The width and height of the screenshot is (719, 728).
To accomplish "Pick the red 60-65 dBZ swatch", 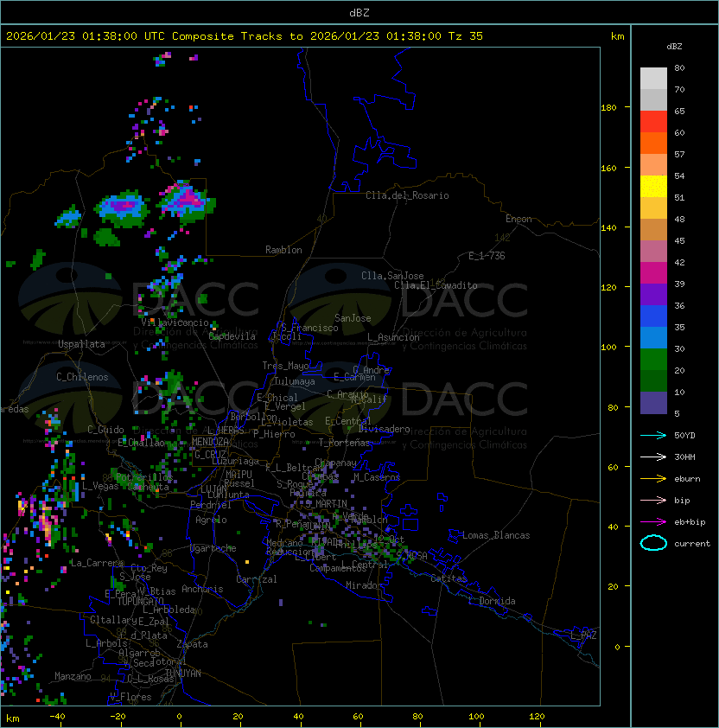I will pyautogui.click(x=653, y=122).
